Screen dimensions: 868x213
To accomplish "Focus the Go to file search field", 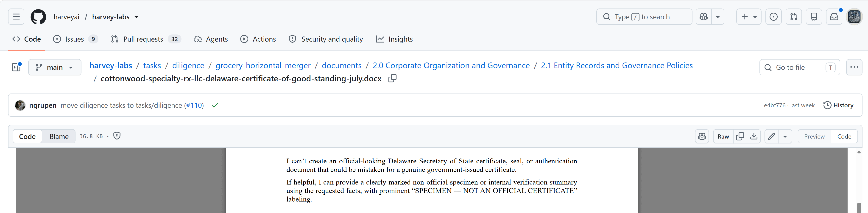I will coord(800,67).
